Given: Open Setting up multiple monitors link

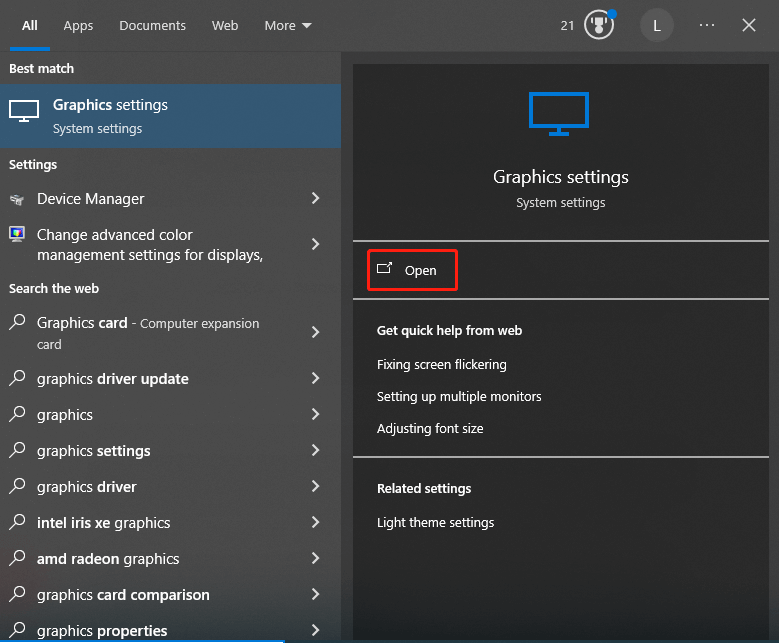Looking at the screenshot, I should pos(459,397).
